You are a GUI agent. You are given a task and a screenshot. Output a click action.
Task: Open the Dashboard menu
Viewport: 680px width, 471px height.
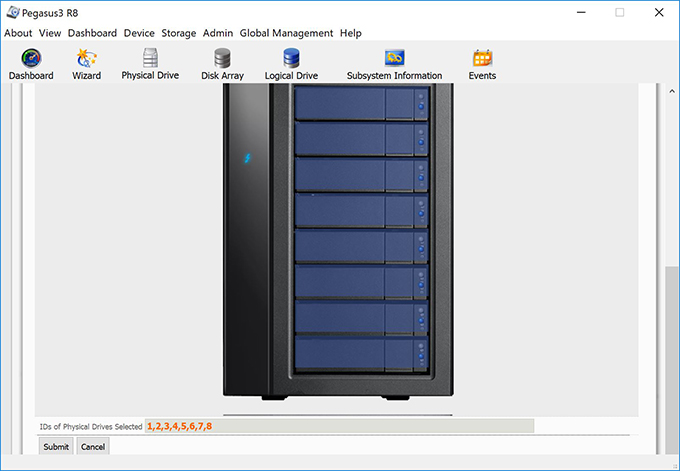click(92, 33)
